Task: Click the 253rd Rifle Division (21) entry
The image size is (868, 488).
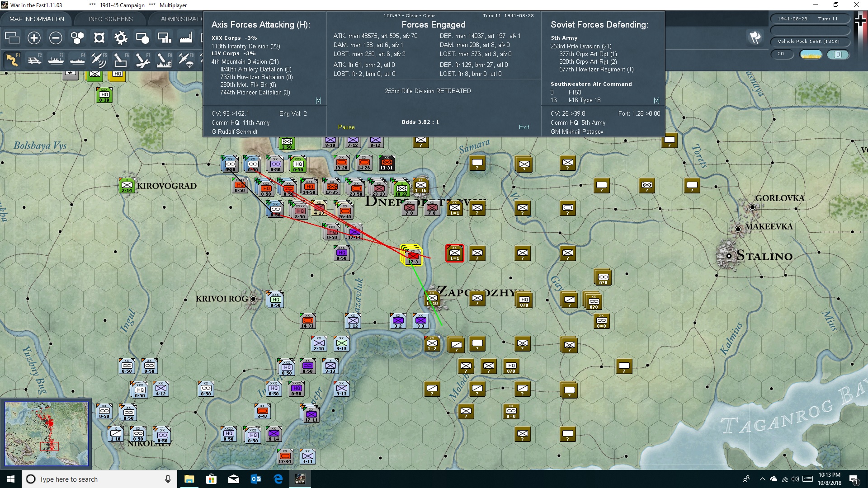Action: click(x=581, y=46)
